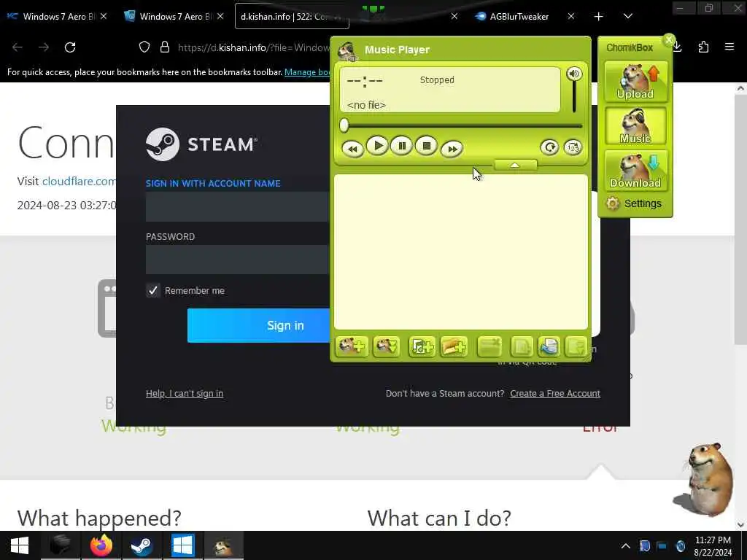
Task: Play the track in Music Player
Action: 377,146
